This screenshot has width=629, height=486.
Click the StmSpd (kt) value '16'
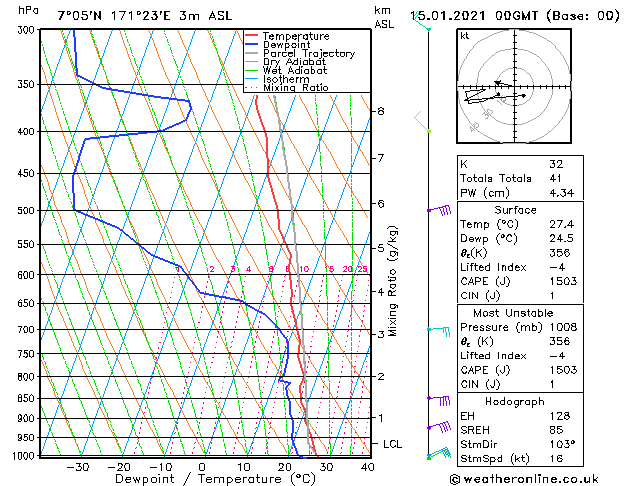pos(556,458)
